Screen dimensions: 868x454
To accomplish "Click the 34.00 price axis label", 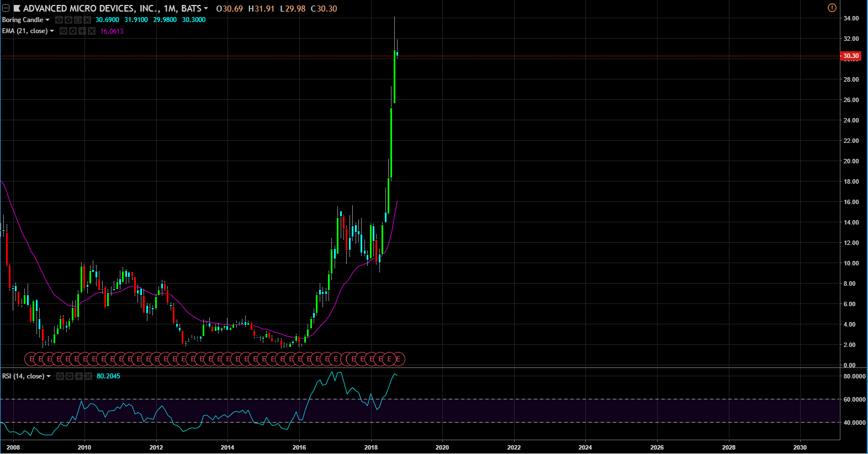I will pos(851,18).
